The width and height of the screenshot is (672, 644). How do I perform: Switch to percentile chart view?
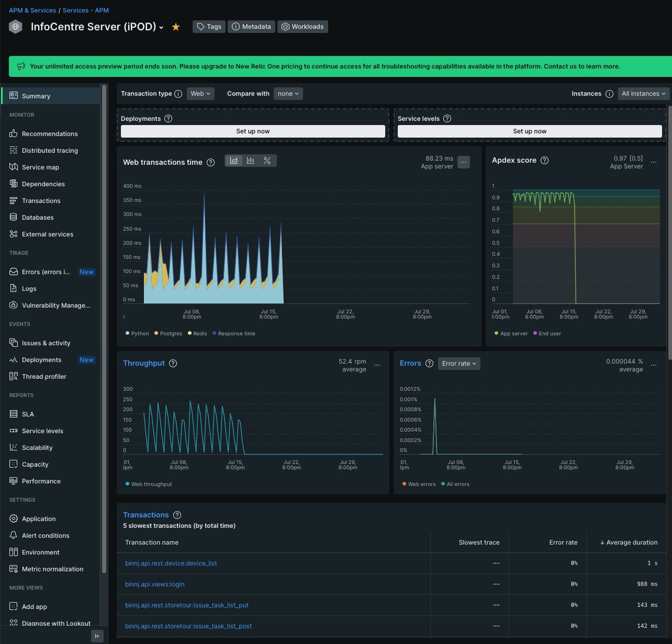coord(267,161)
